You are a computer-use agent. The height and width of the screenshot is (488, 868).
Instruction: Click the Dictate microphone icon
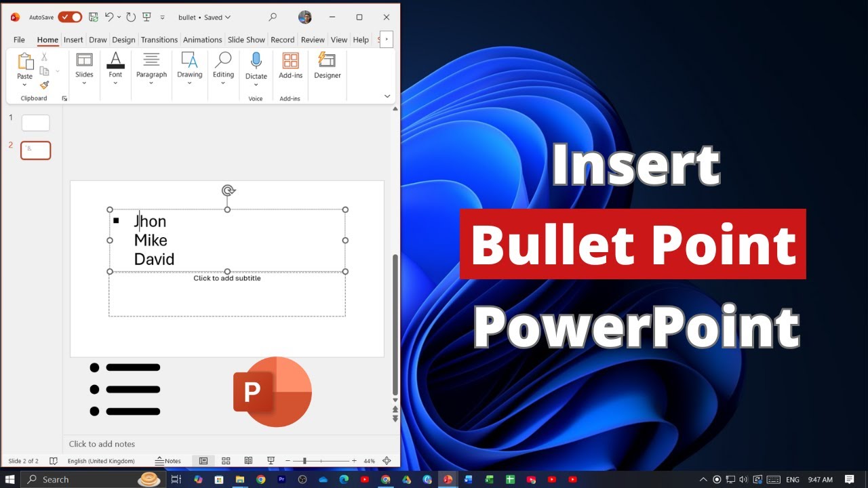pyautogui.click(x=256, y=60)
